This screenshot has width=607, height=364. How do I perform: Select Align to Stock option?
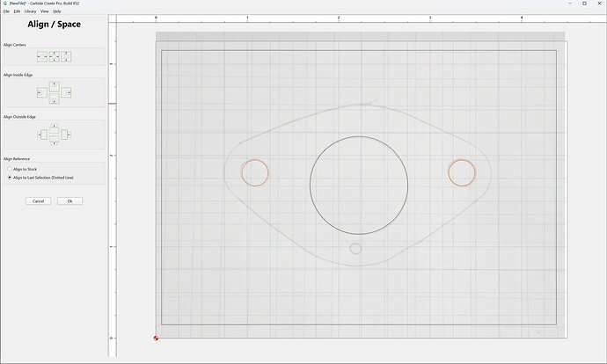click(x=22, y=169)
